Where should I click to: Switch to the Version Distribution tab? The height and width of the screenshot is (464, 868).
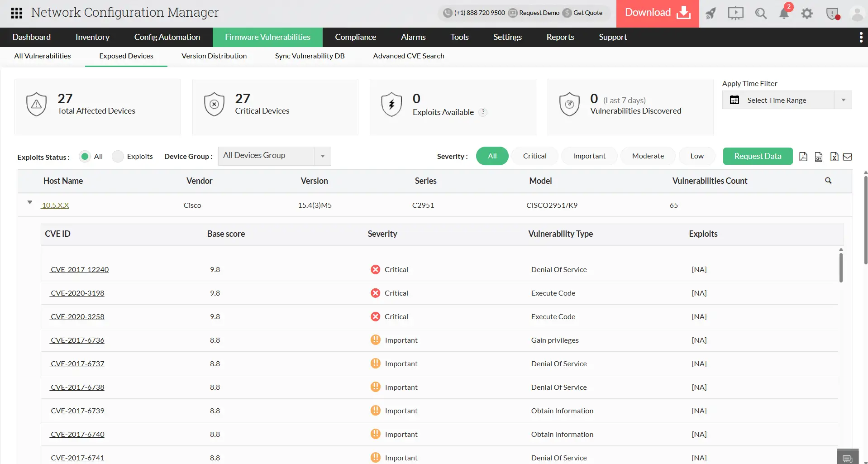(x=214, y=56)
